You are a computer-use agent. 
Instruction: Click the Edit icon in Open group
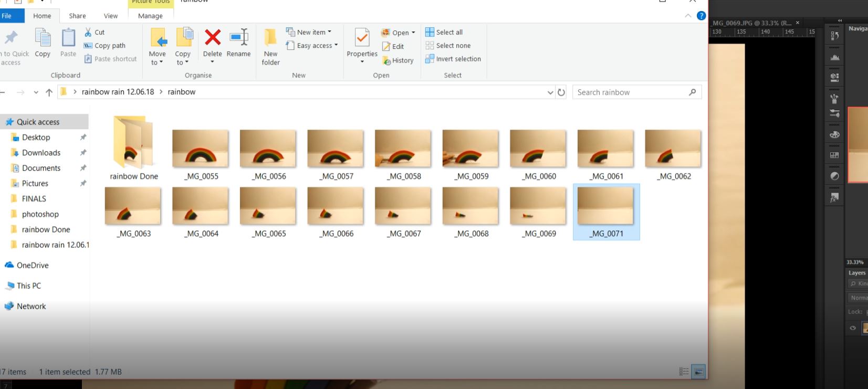pyautogui.click(x=386, y=46)
